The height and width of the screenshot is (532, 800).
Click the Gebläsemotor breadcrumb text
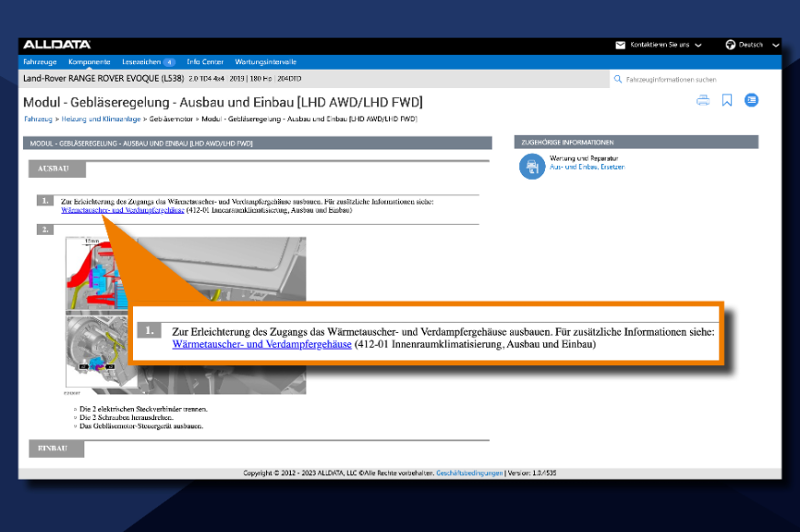(171, 119)
